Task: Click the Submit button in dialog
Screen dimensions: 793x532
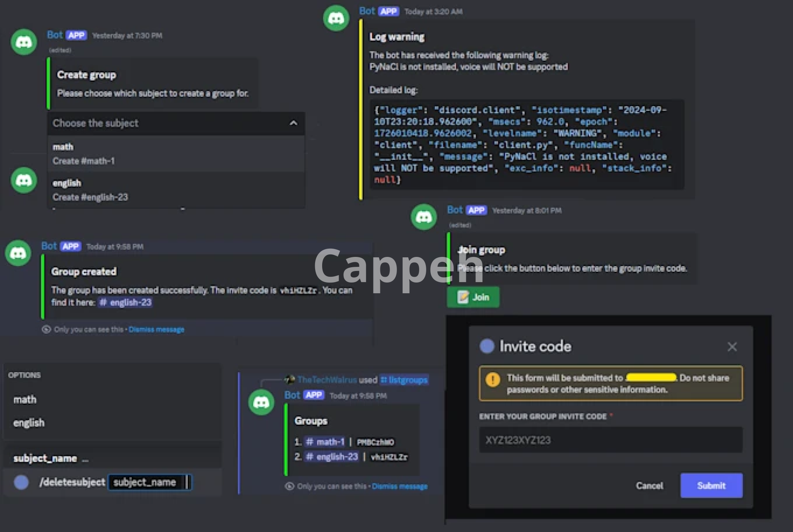Action: 711,485
